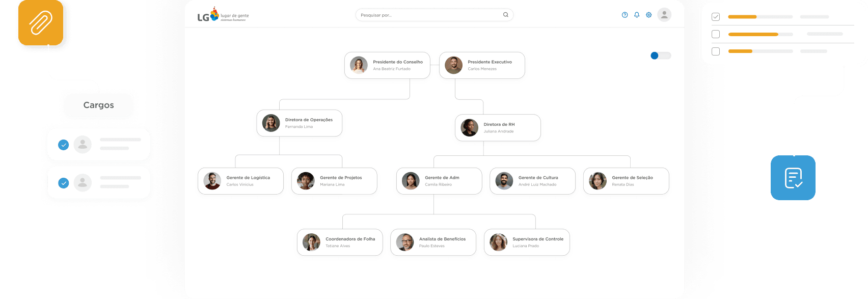Open the Gerente de Projetos card

click(334, 181)
